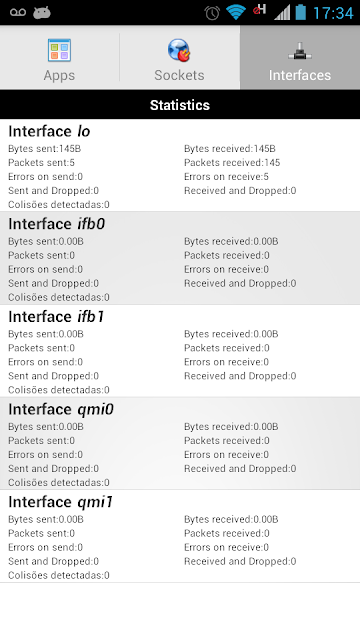Tap the Sockets globe plug icon

pos(179,51)
